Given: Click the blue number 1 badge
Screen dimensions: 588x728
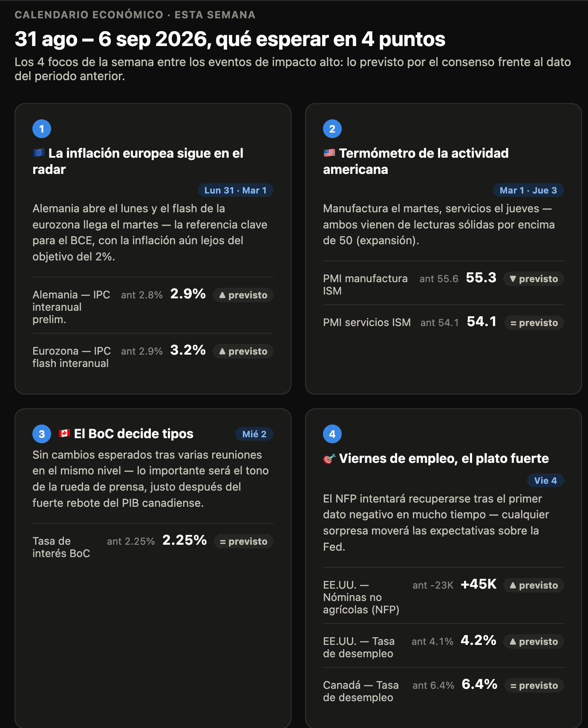Looking at the screenshot, I should tap(42, 129).
